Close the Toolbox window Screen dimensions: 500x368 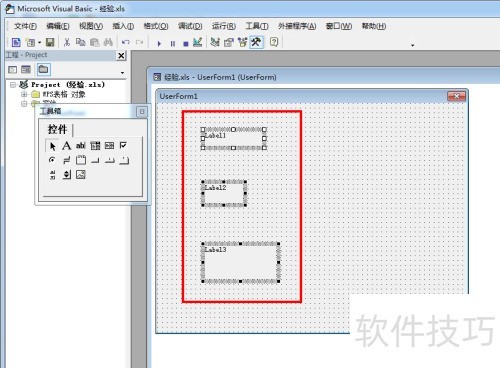(x=142, y=112)
